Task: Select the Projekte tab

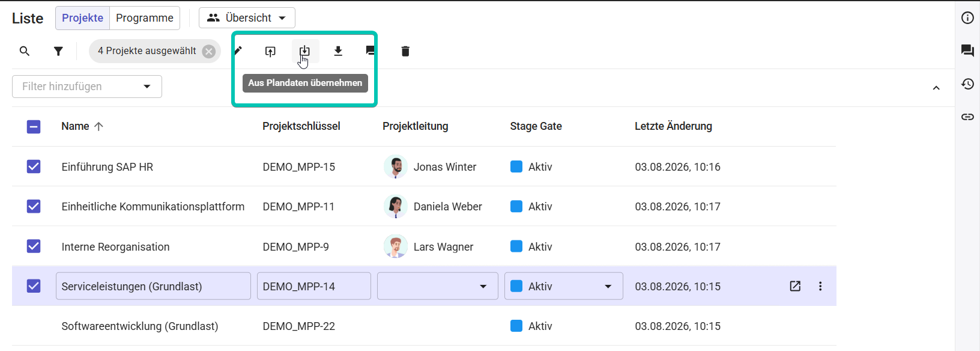Action: click(x=83, y=18)
